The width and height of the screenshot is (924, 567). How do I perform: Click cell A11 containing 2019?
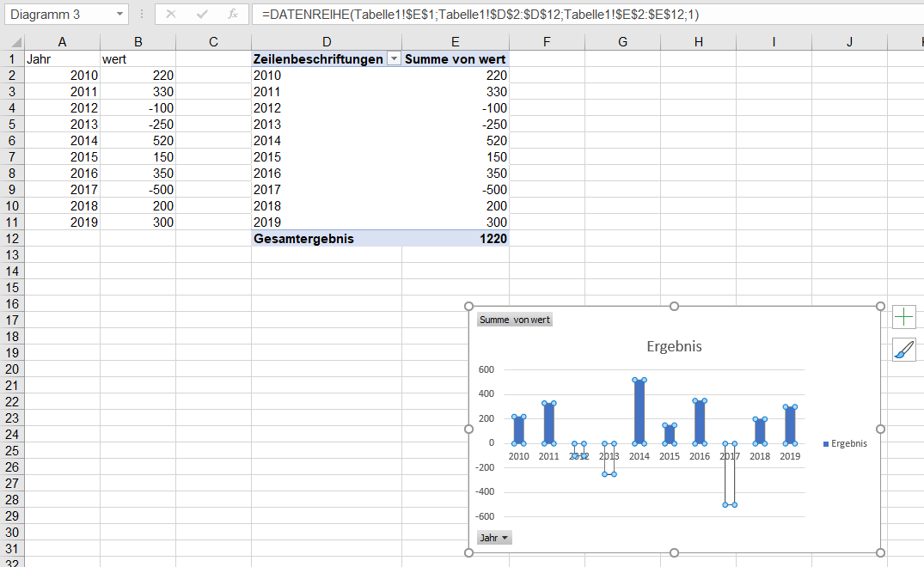[x=62, y=222]
